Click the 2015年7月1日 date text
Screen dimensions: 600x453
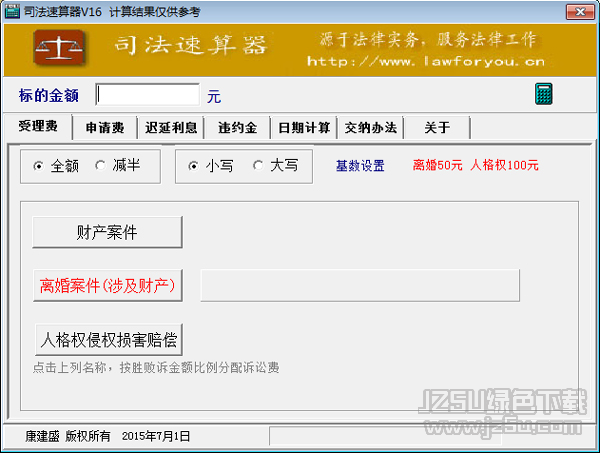pos(156,436)
